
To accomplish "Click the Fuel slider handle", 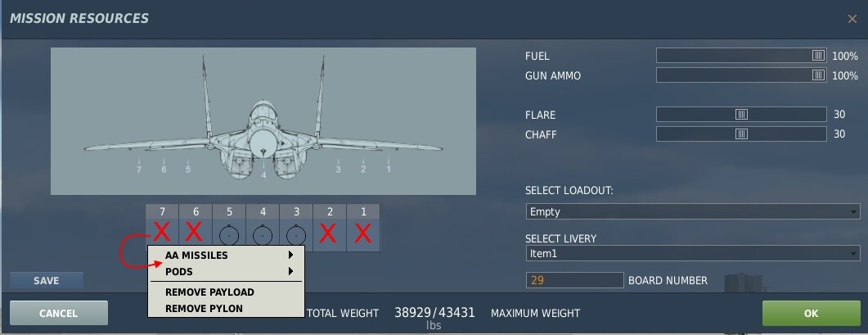I will [818, 56].
